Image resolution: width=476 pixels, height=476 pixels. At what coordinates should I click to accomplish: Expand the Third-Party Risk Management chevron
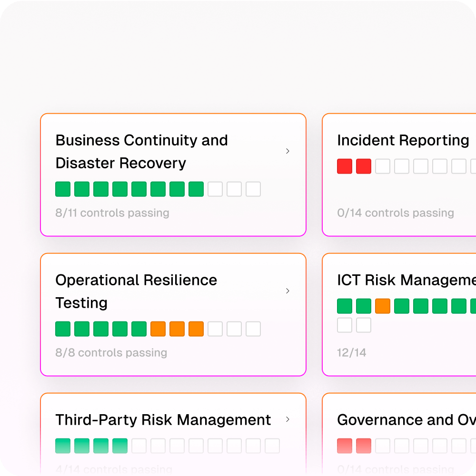[x=288, y=419]
